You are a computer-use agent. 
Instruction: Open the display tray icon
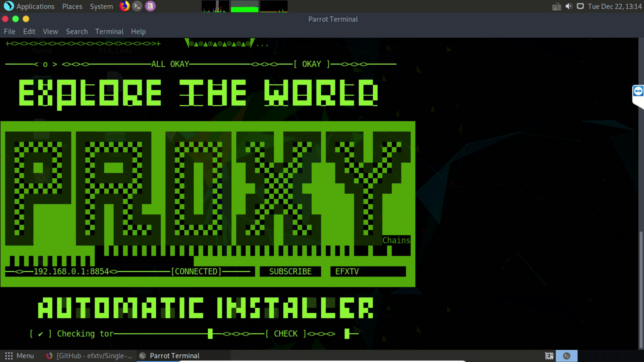pyautogui.click(x=580, y=6)
